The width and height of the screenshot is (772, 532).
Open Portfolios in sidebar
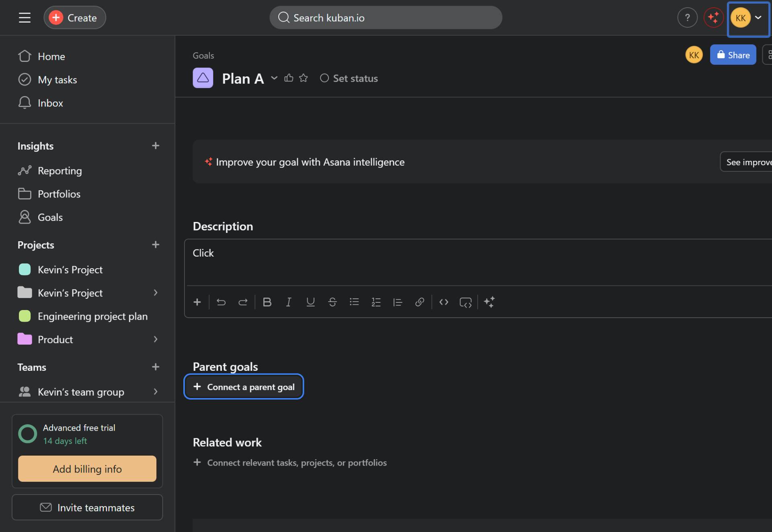(87, 194)
